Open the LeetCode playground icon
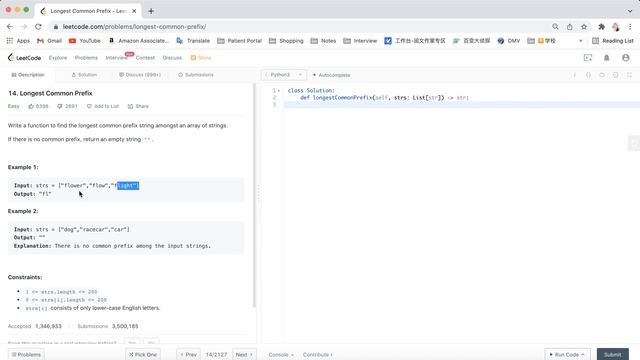The image size is (640, 360). click(588, 58)
